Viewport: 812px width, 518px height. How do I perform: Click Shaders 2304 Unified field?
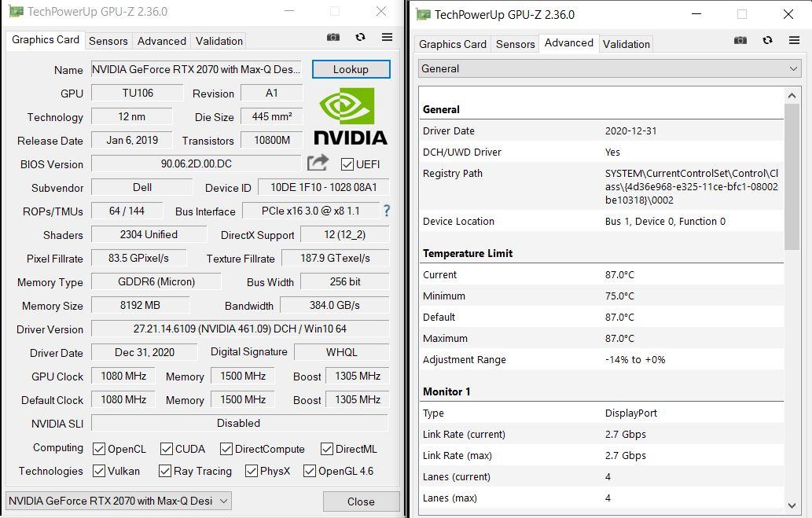point(149,234)
